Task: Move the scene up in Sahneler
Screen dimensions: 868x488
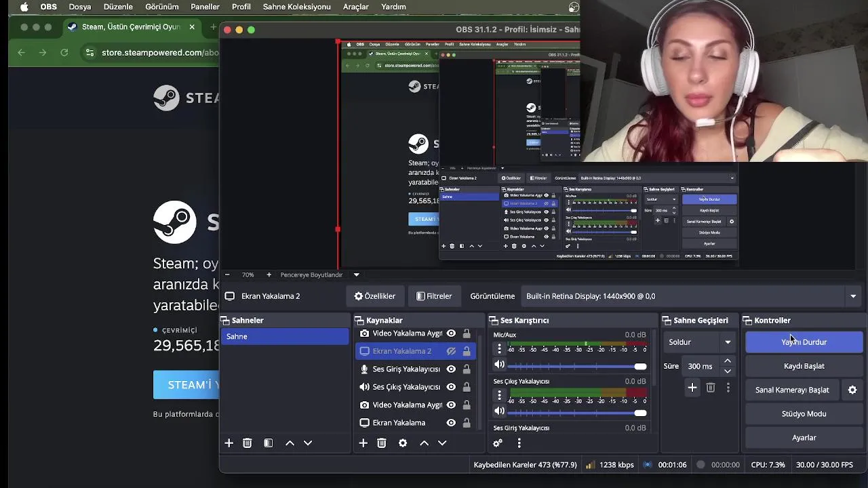Action: 290,443
